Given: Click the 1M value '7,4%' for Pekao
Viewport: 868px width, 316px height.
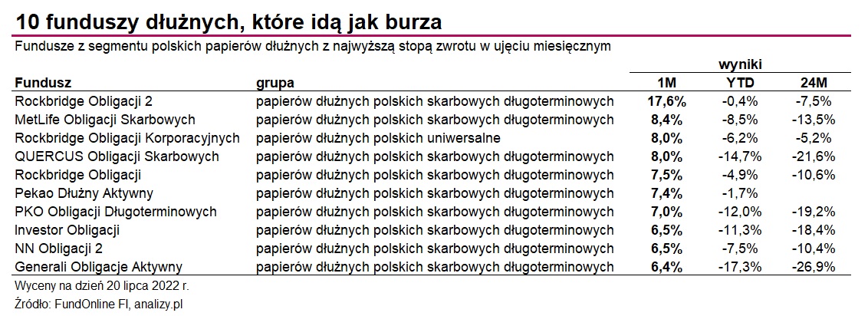Looking at the screenshot, I should [666, 194].
